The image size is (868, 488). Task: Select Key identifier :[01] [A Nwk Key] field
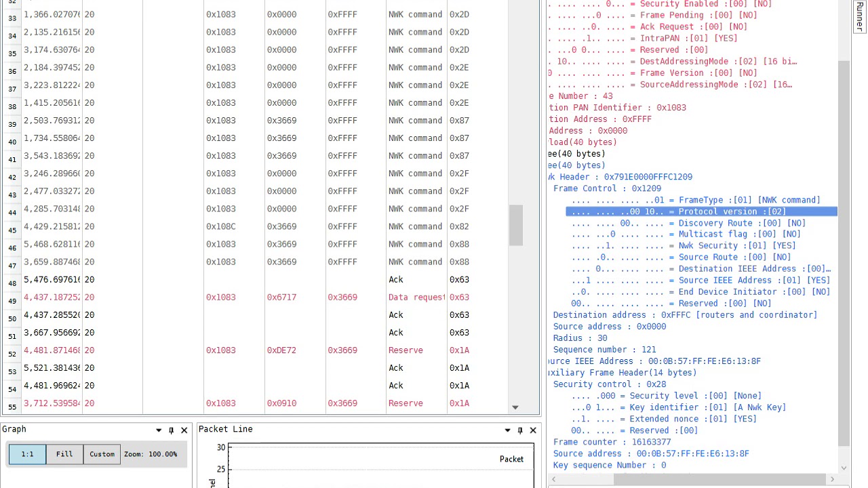(x=678, y=407)
